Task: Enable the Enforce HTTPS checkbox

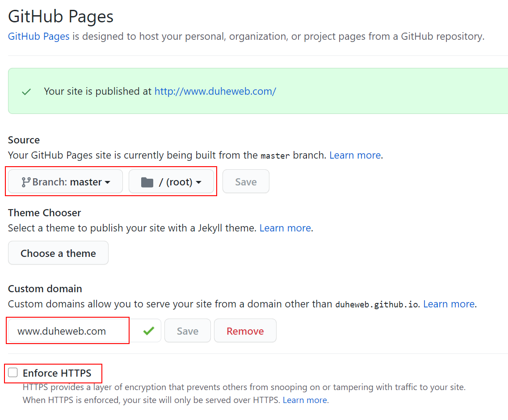Action: pyautogui.click(x=13, y=373)
